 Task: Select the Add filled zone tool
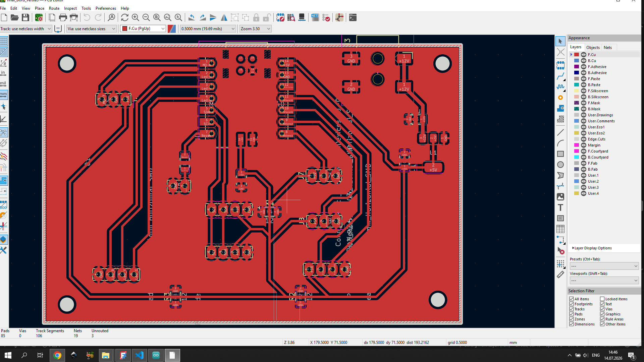[x=560, y=108]
